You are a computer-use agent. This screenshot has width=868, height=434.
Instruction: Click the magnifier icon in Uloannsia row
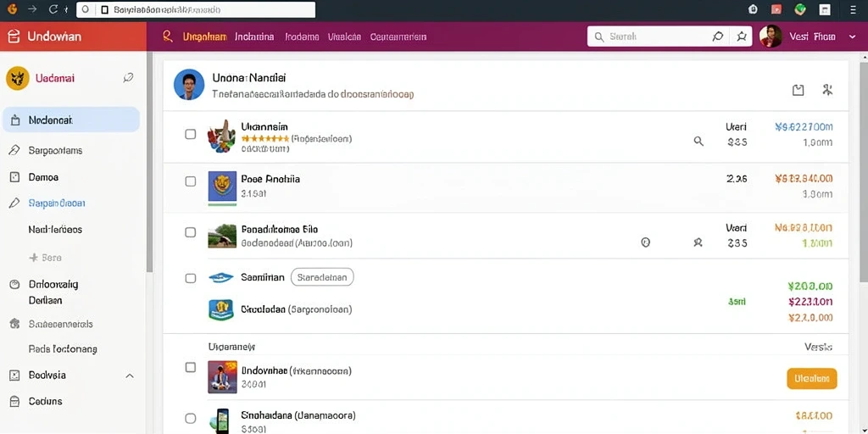click(698, 142)
